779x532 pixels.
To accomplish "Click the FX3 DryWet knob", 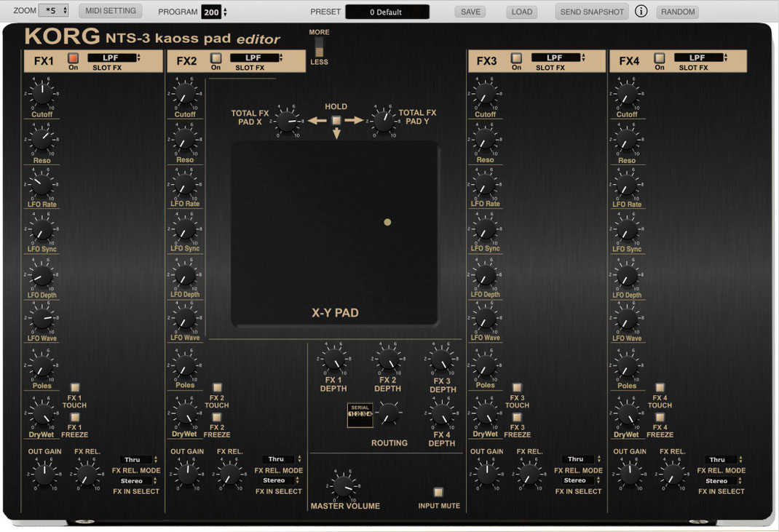I will point(486,414).
